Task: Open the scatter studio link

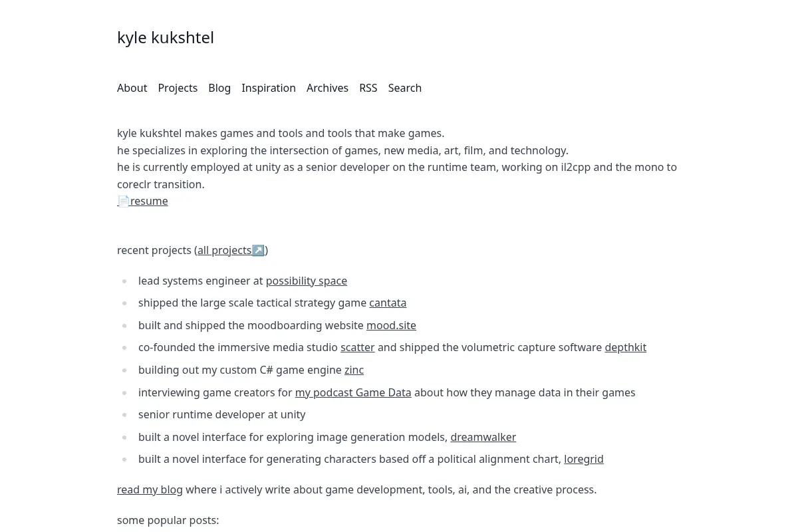Action: tap(358, 347)
